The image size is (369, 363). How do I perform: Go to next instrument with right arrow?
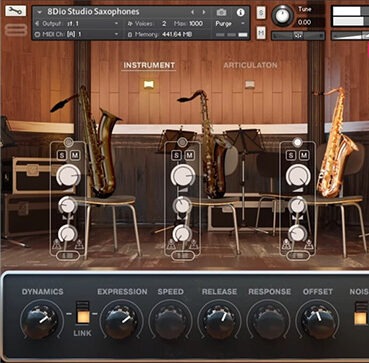click(204, 12)
